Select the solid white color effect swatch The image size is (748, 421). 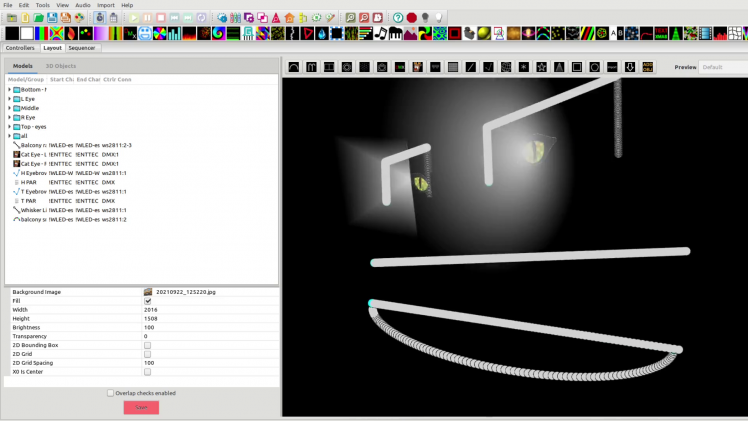coord(27,33)
